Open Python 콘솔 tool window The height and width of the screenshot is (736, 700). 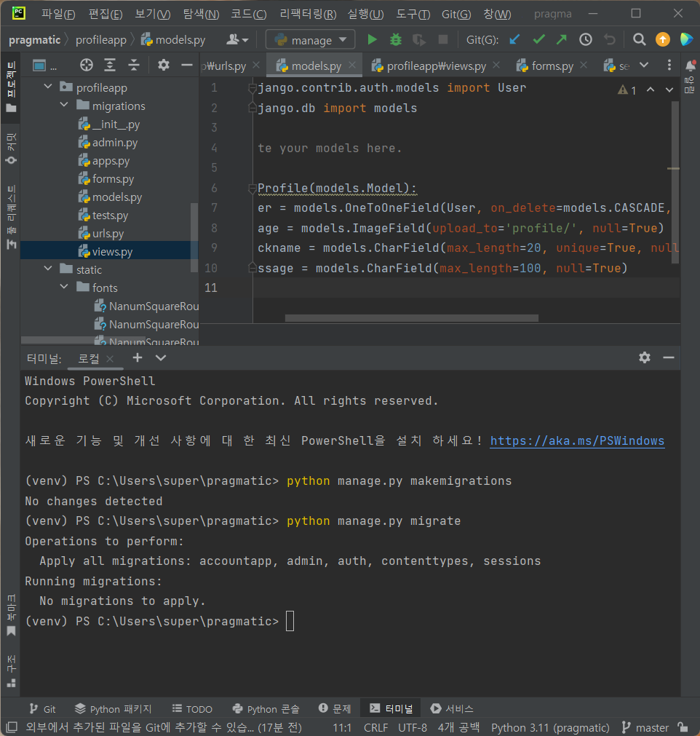(x=266, y=709)
